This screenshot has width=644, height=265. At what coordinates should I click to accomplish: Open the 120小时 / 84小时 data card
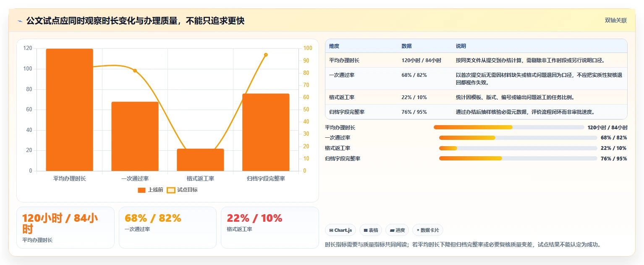point(65,228)
